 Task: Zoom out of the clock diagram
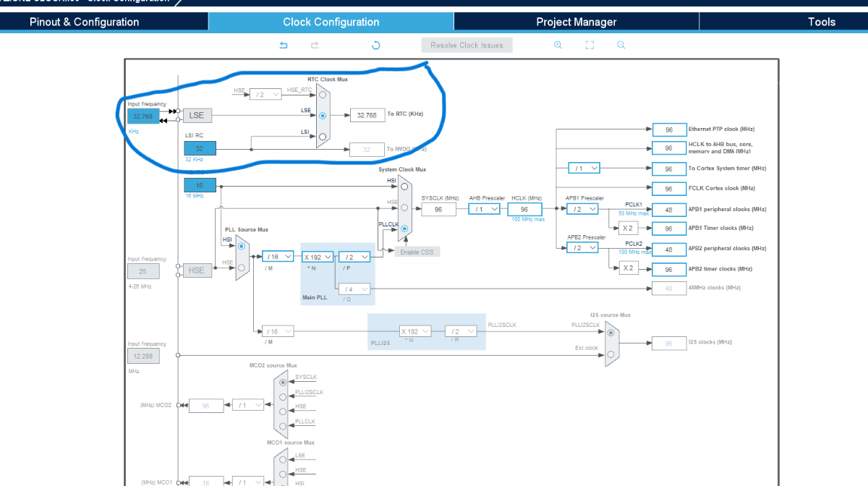tap(621, 45)
